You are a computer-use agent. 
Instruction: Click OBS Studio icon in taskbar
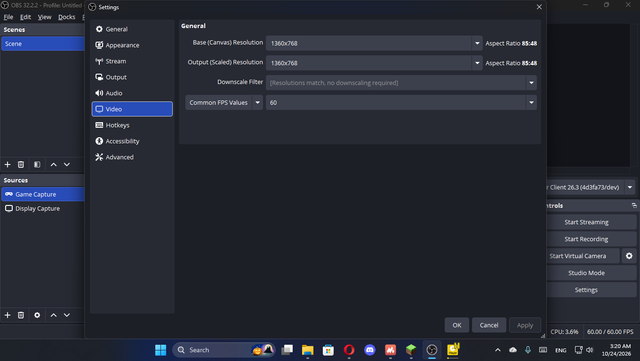[432, 350]
